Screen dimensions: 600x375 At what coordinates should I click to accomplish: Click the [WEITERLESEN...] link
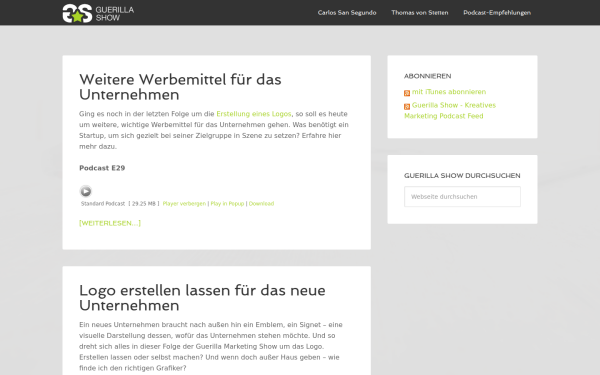coord(110,223)
